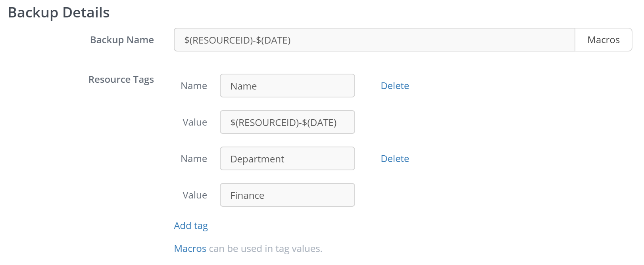The width and height of the screenshot is (644, 265).
Task: Click the Resource Tags label
Action: point(121,79)
